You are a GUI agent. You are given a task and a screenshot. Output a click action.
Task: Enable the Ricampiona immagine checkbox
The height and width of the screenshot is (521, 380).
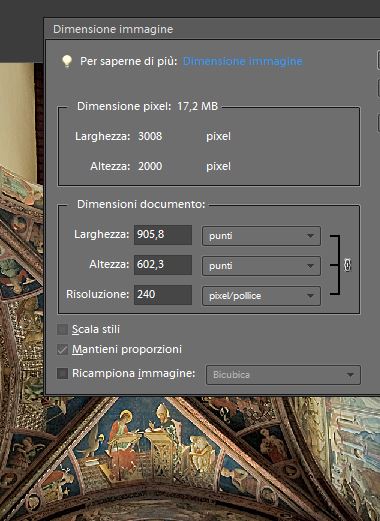[62, 373]
